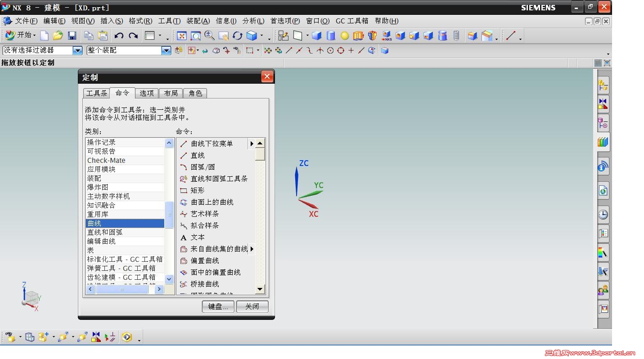
Task: Click the Sketch icon in the feature toolbar
Action: (283, 36)
